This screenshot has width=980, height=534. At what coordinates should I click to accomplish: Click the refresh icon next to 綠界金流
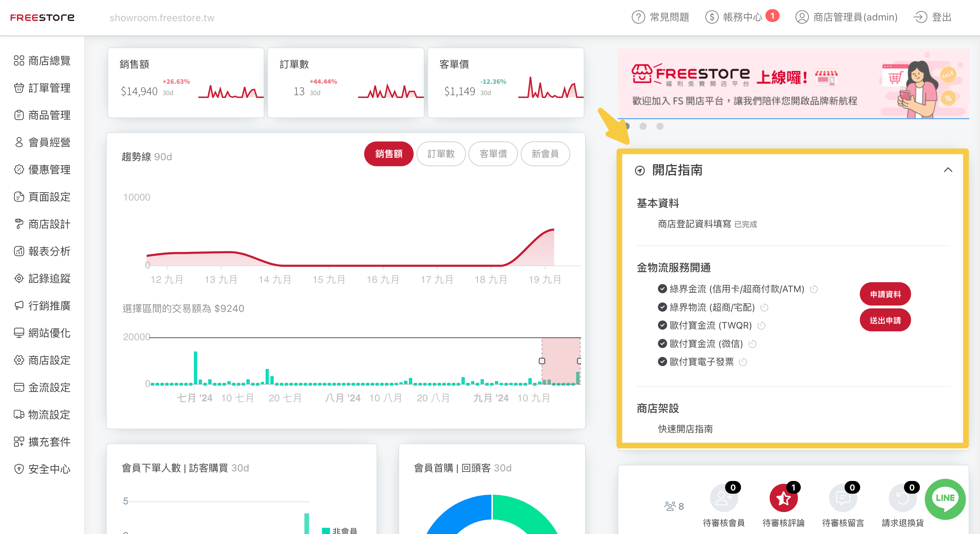(x=814, y=289)
